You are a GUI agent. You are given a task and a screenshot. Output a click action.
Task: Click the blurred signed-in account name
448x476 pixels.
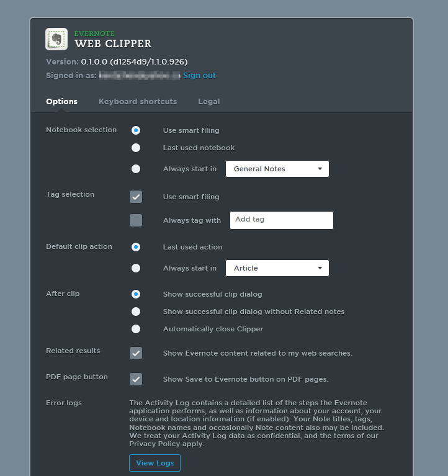point(140,75)
